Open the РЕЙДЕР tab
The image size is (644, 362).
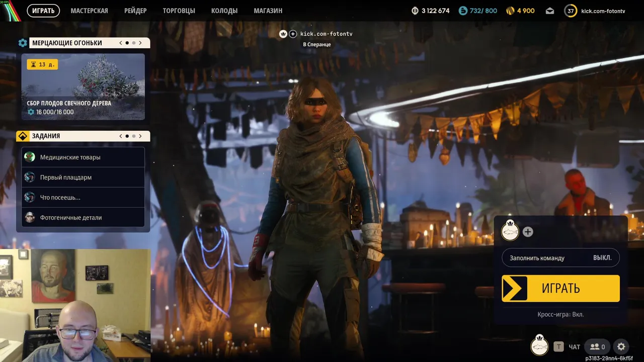click(x=135, y=11)
